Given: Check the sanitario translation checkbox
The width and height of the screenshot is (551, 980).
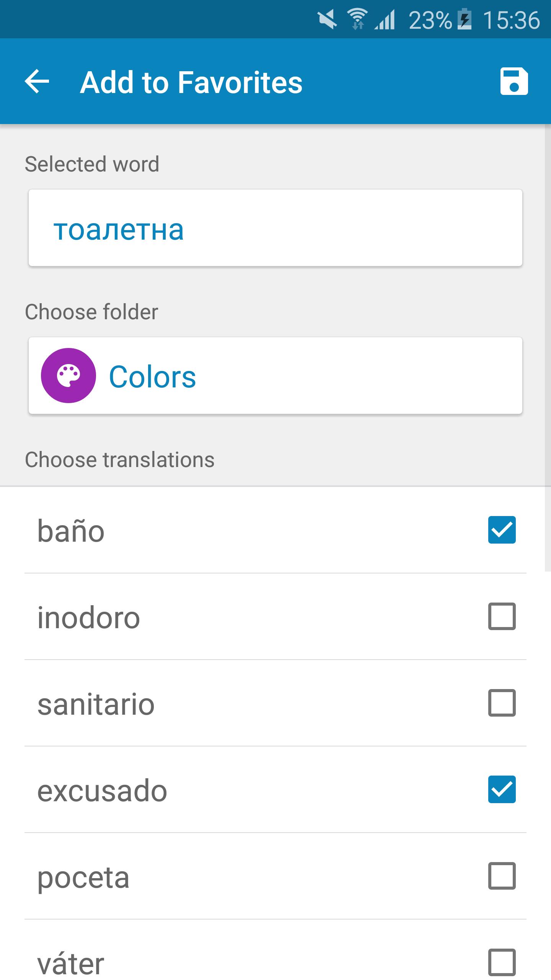Looking at the screenshot, I should (502, 703).
